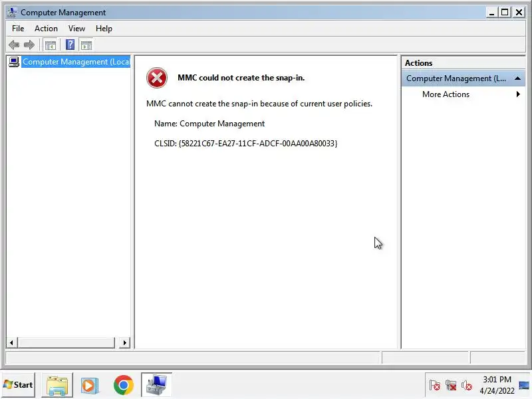The width and height of the screenshot is (532, 399).
Task: Close the Computer Management window
Action: [519, 13]
